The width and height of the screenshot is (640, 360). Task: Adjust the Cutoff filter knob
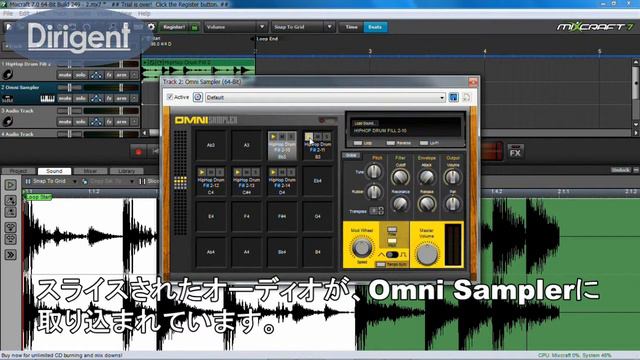coord(400,177)
